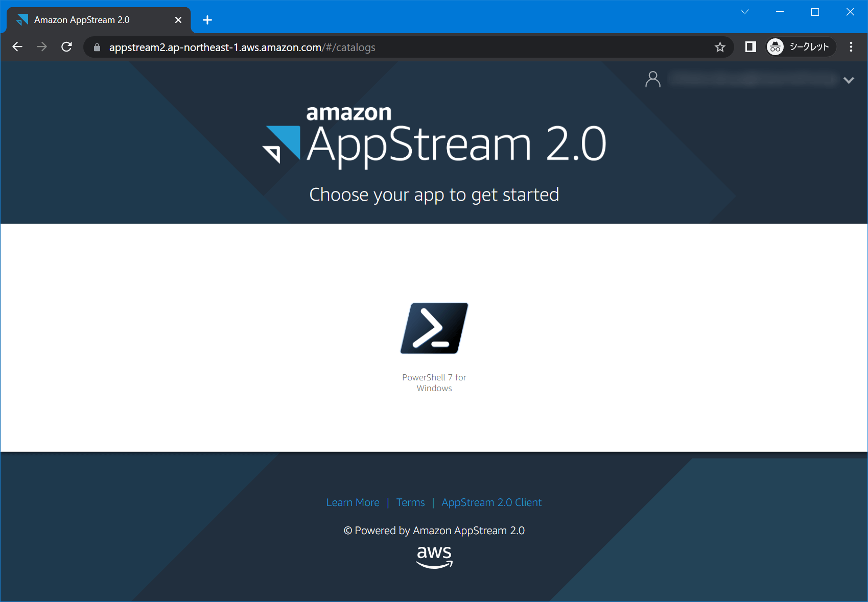Maximize the browser window
Screen dimensions: 868x602
(x=815, y=12)
